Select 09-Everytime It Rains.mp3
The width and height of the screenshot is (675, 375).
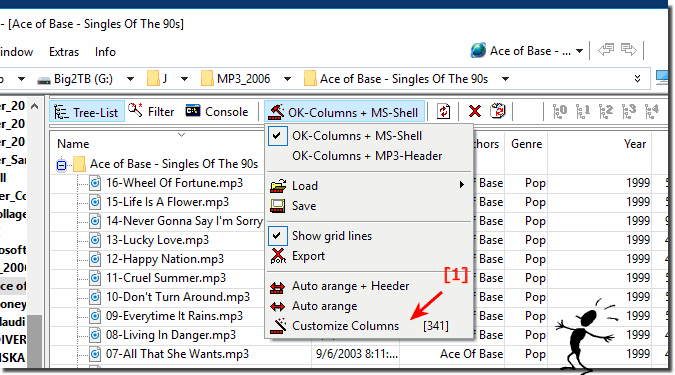click(x=174, y=316)
